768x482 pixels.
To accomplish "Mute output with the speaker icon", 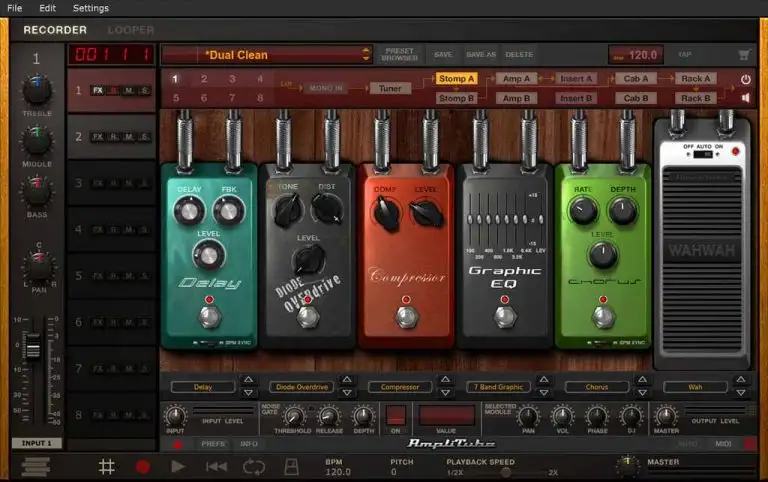I will 745,98.
